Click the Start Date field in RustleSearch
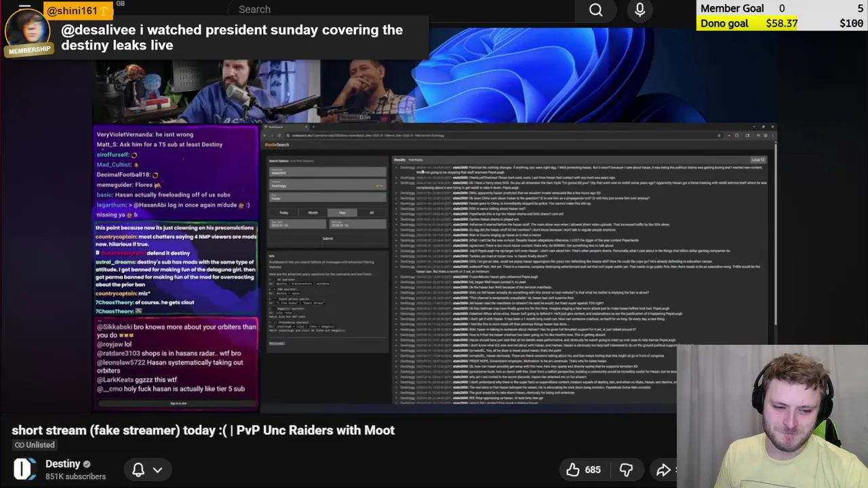Viewport: 868px width, 488px height. click(298, 224)
